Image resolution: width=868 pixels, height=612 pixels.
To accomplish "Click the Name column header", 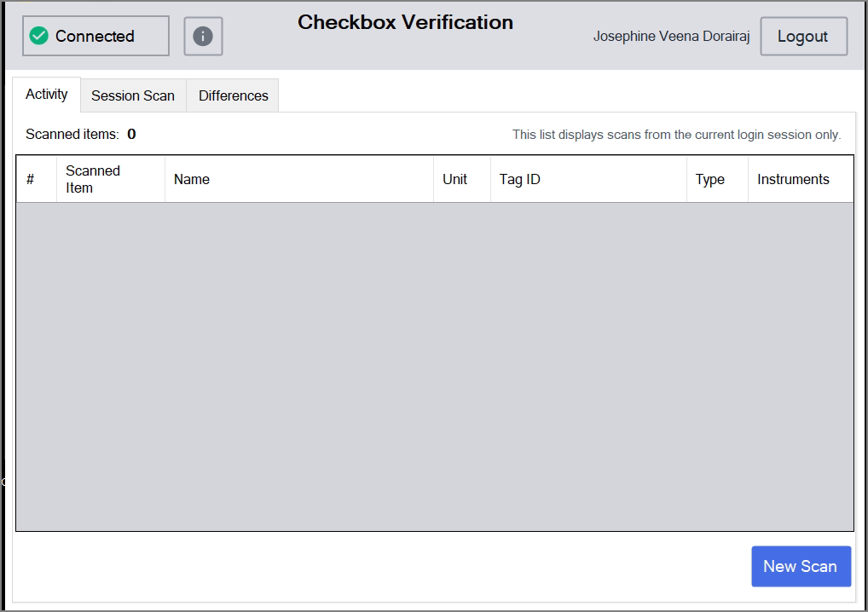I will 299,179.
